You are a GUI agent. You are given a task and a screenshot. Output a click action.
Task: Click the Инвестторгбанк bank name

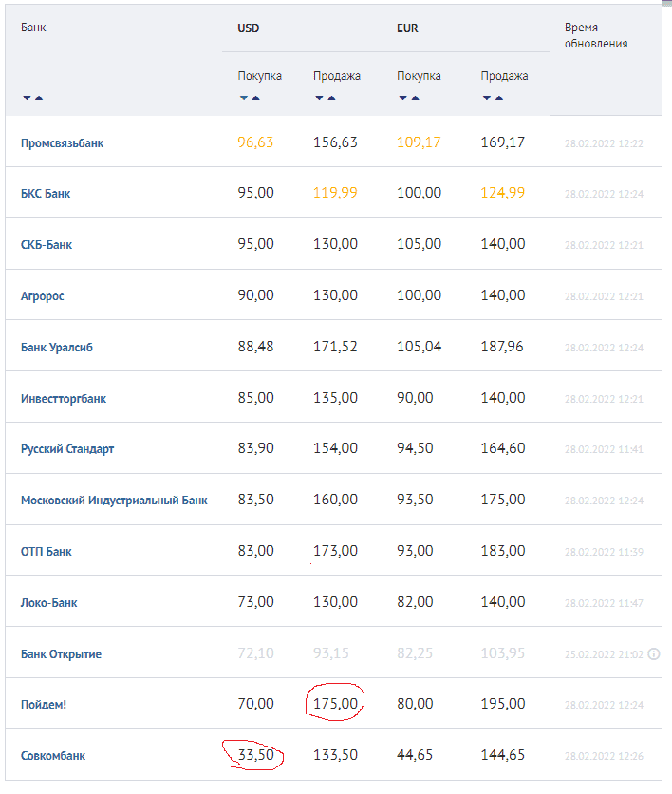tap(64, 399)
